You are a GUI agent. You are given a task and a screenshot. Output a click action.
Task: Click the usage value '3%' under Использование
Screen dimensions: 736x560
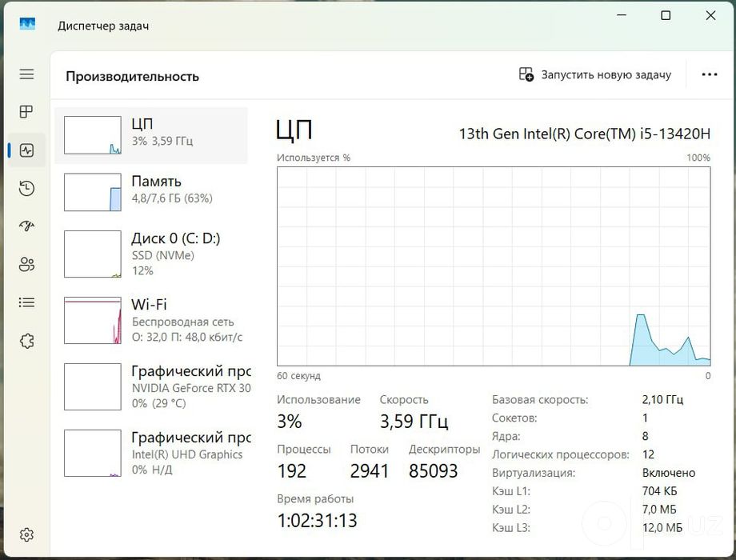[x=289, y=422]
